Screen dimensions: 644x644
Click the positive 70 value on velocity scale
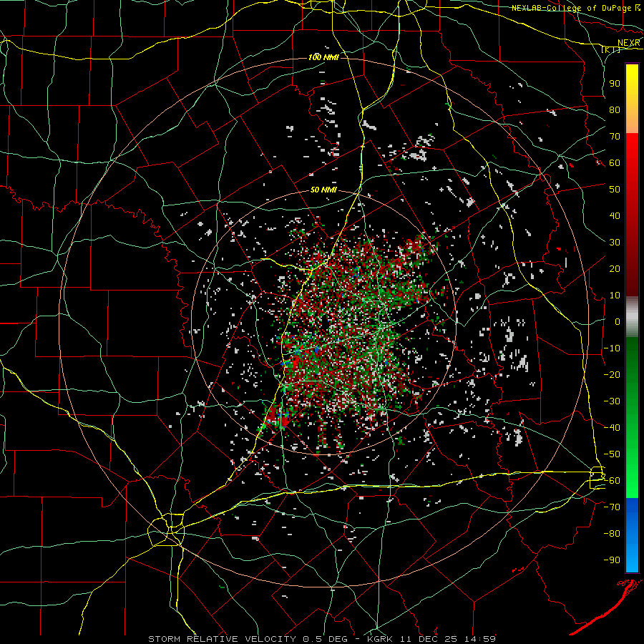(x=615, y=137)
